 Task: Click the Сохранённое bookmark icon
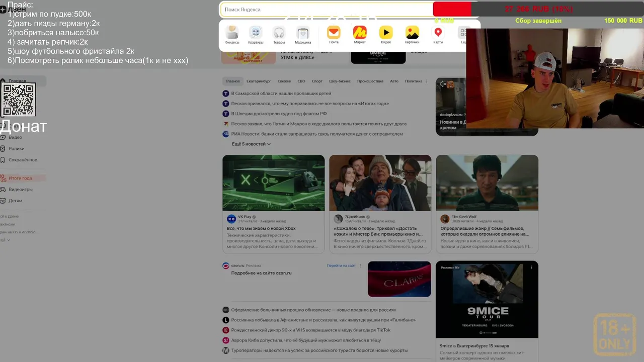coord(4,160)
